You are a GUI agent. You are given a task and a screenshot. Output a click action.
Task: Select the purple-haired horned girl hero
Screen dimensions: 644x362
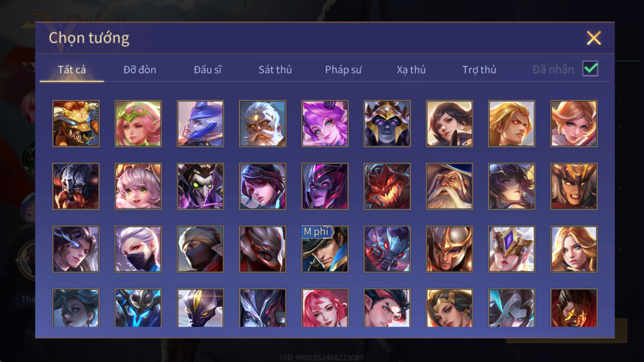pyautogui.click(x=325, y=123)
